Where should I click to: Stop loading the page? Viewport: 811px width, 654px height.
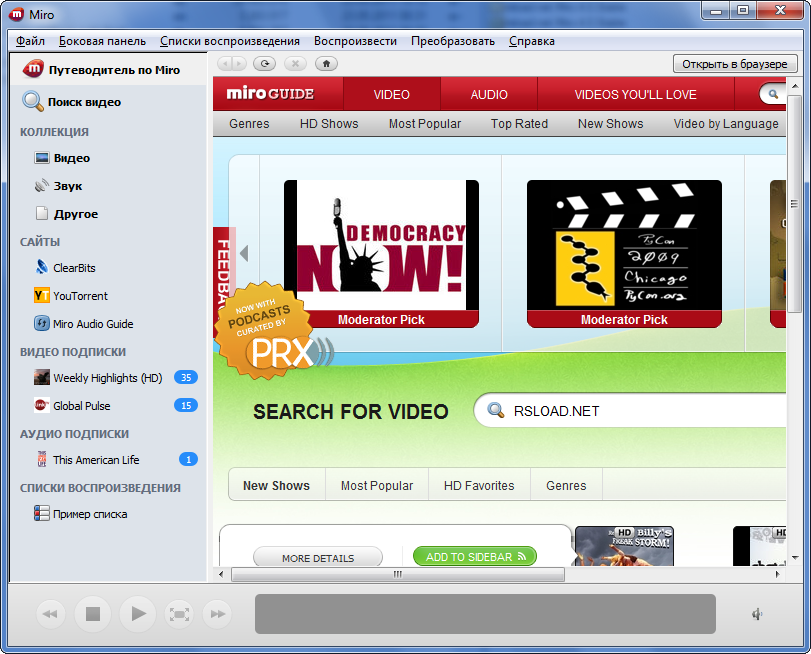[295, 64]
